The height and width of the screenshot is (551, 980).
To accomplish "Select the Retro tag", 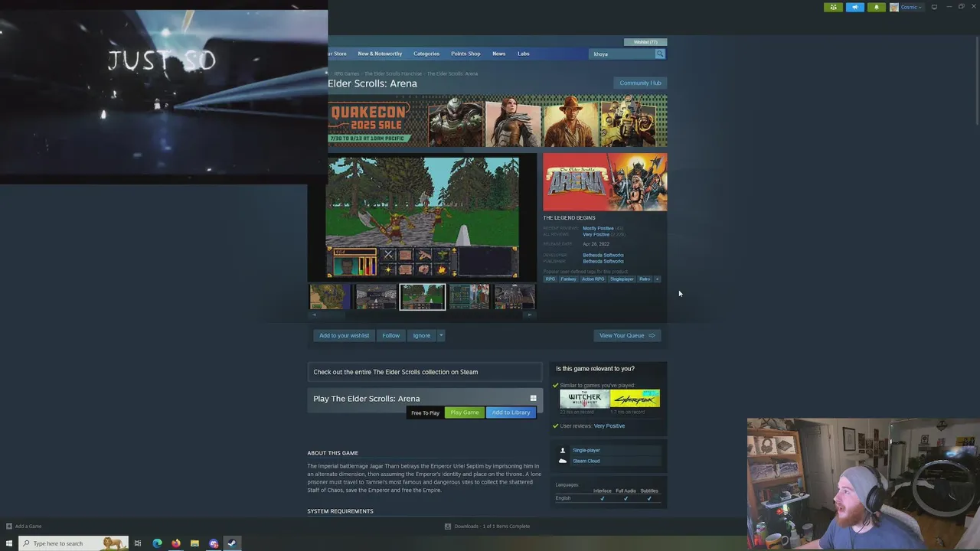I will tap(645, 279).
